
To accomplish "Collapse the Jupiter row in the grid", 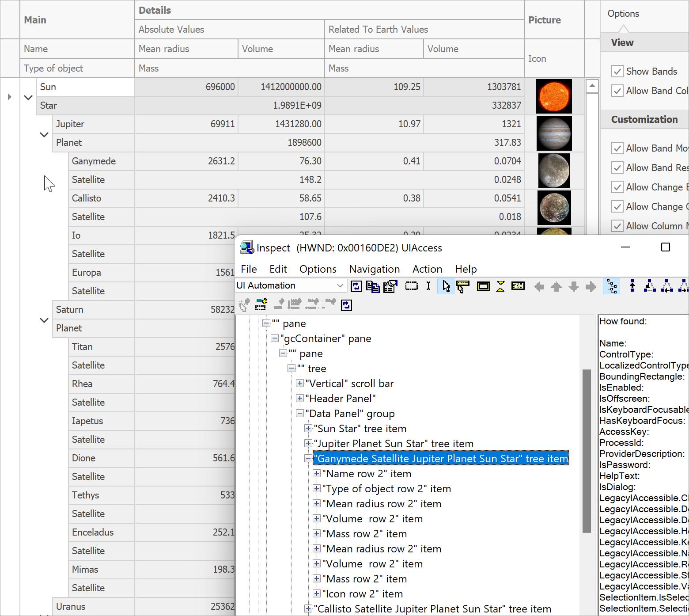I will pyautogui.click(x=44, y=134).
